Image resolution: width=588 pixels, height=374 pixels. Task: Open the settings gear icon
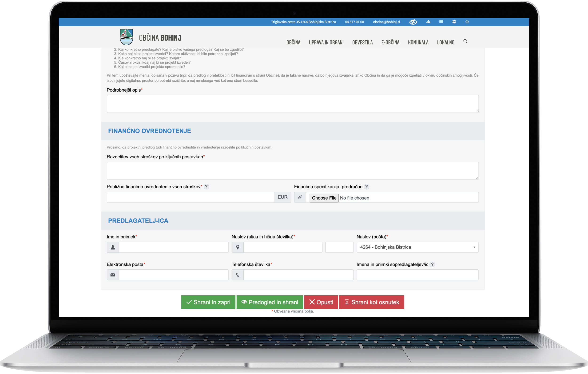click(x=454, y=22)
